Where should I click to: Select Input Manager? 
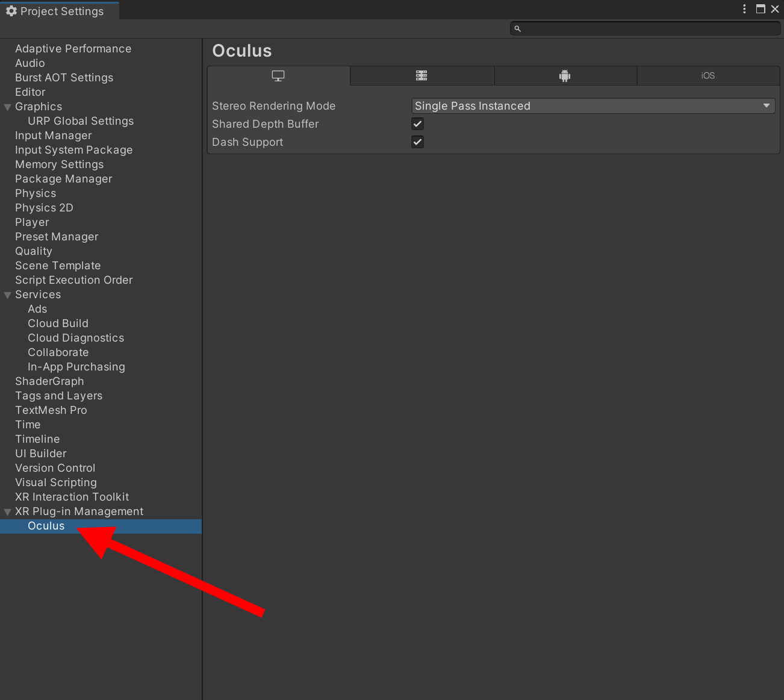[54, 136]
